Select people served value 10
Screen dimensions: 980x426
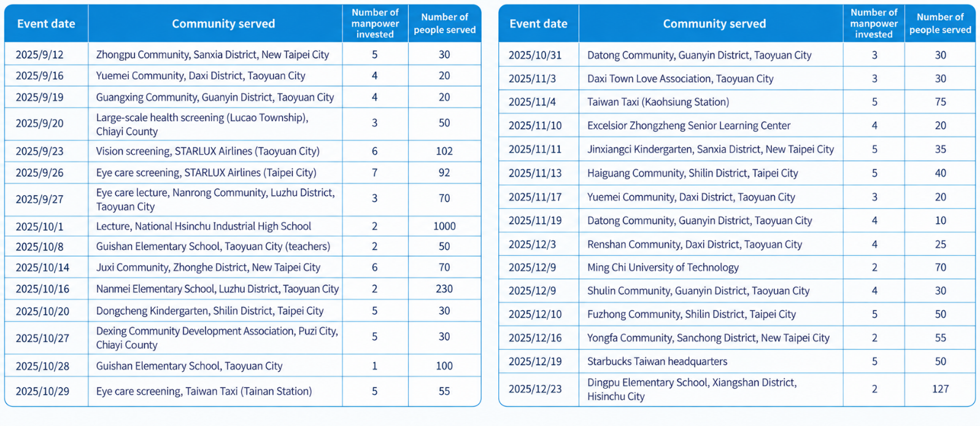point(940,220)
